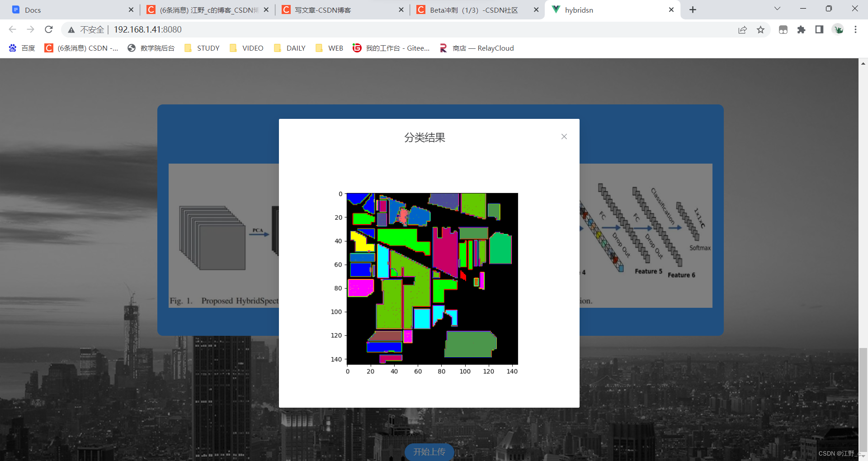The height and width of the screenshot is (461, 868).
Task: Close the Docs tab
Action: [x=131, y=9]
